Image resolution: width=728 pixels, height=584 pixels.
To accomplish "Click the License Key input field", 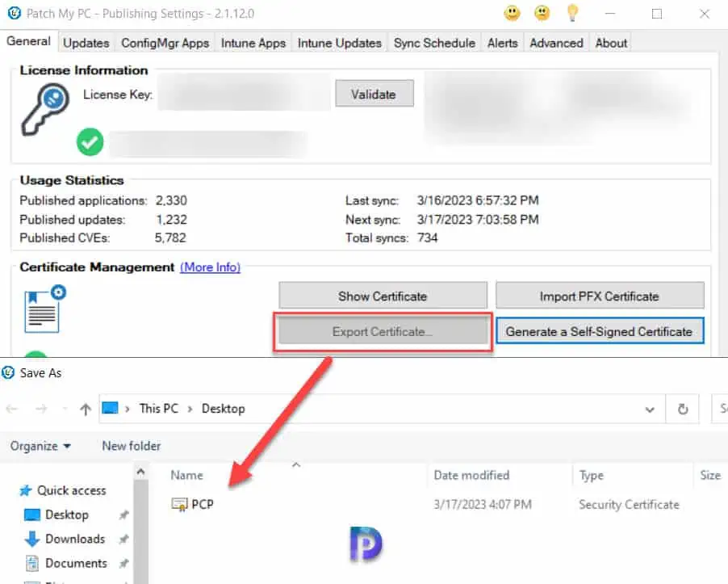I will (245, 94).
